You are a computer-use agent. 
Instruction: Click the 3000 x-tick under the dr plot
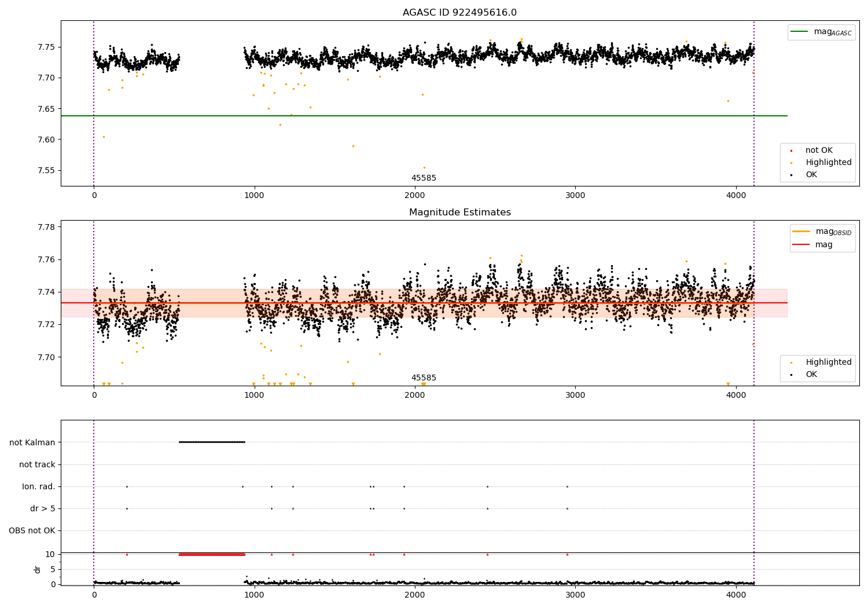click(575, 595)
